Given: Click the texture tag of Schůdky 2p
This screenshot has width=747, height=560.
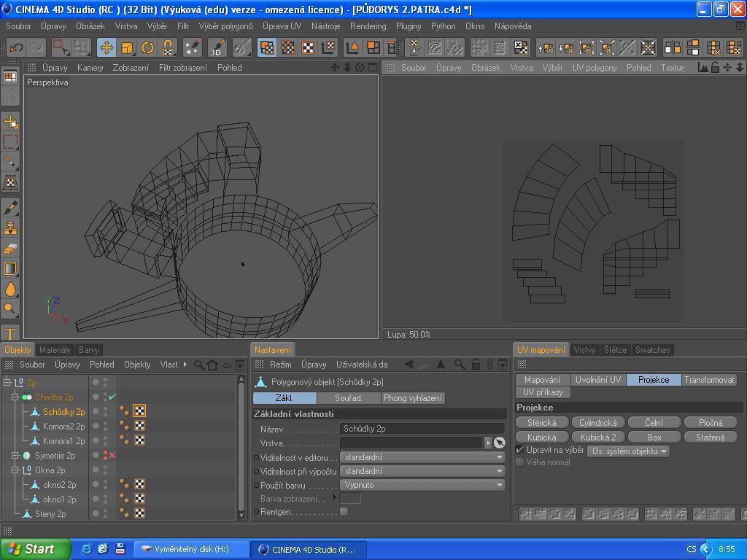Looking at the screenshot, I should [139, 411].
